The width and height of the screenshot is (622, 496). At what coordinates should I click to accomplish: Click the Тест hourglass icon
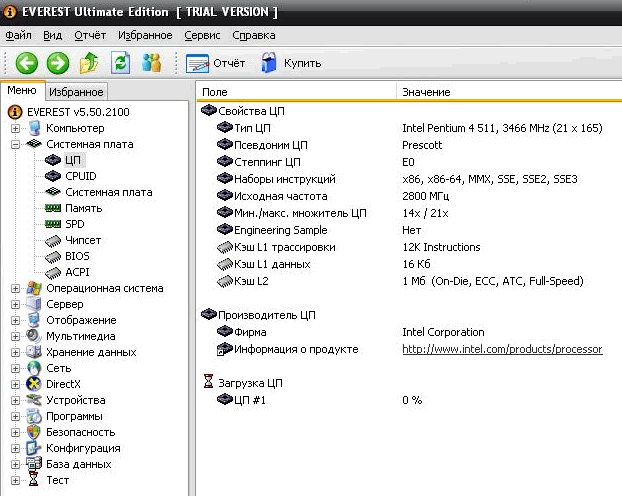click(x=34, y=480)
